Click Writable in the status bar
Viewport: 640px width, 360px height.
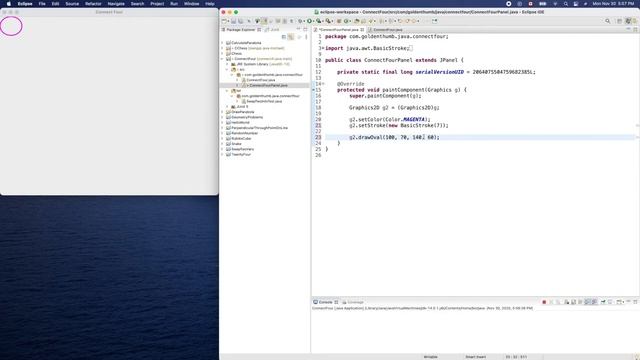pos(430,357)
